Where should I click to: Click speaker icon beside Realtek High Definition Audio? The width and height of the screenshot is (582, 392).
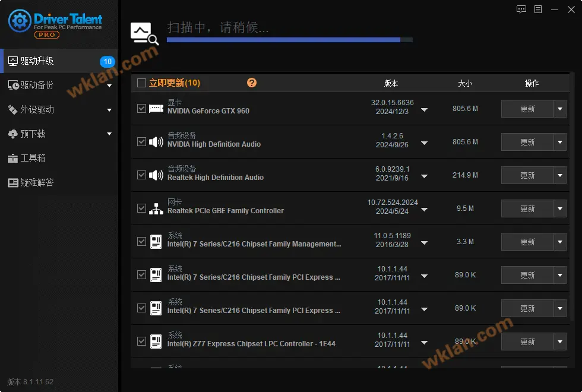tap(156, 175)
